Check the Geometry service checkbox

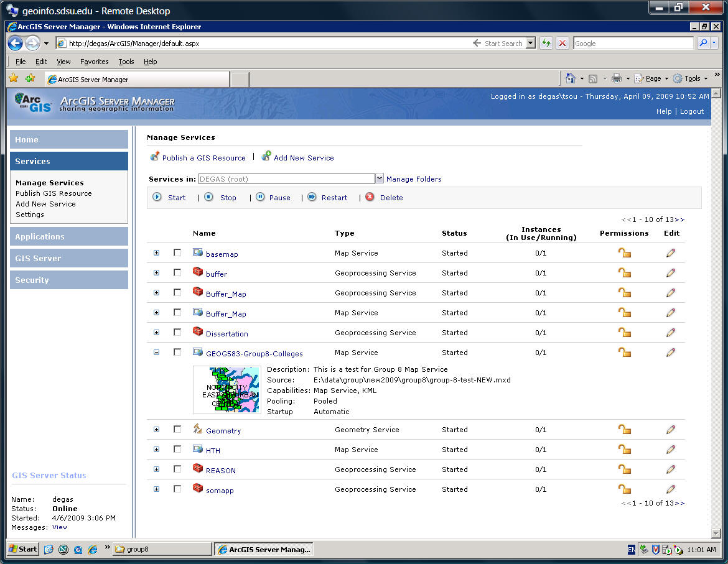click(x=177, y=430)
